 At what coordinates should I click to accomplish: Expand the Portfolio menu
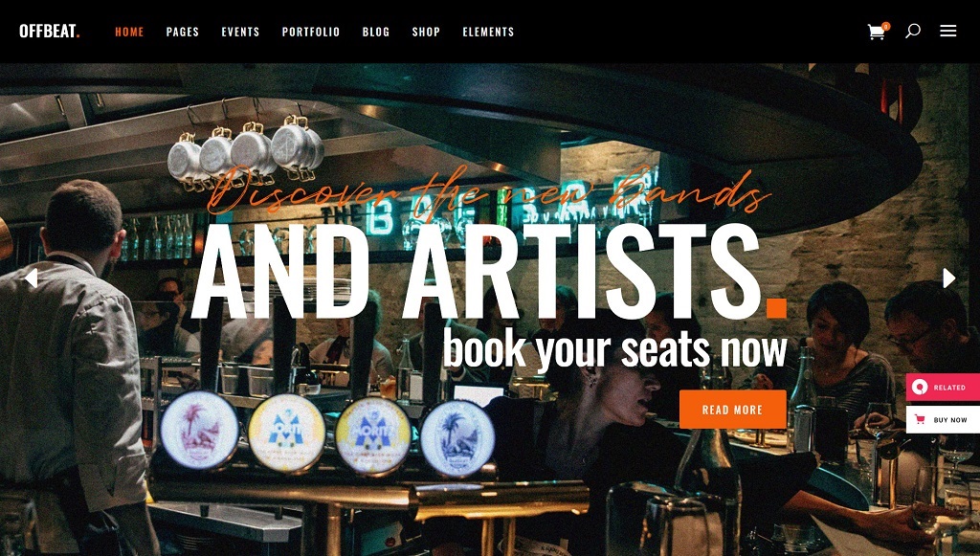(x=311, y=32)
